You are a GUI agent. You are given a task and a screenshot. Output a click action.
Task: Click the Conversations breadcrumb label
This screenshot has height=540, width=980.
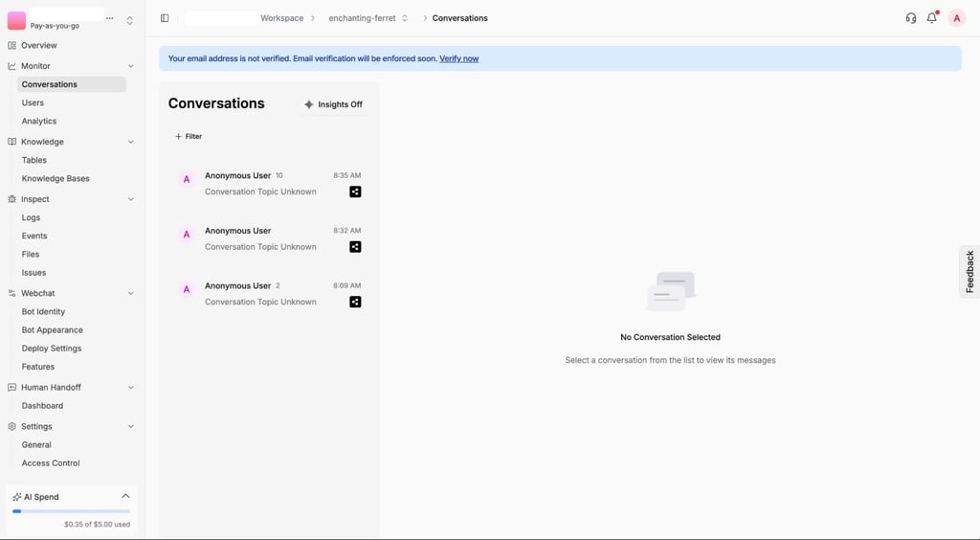click(x=460, y=18)
